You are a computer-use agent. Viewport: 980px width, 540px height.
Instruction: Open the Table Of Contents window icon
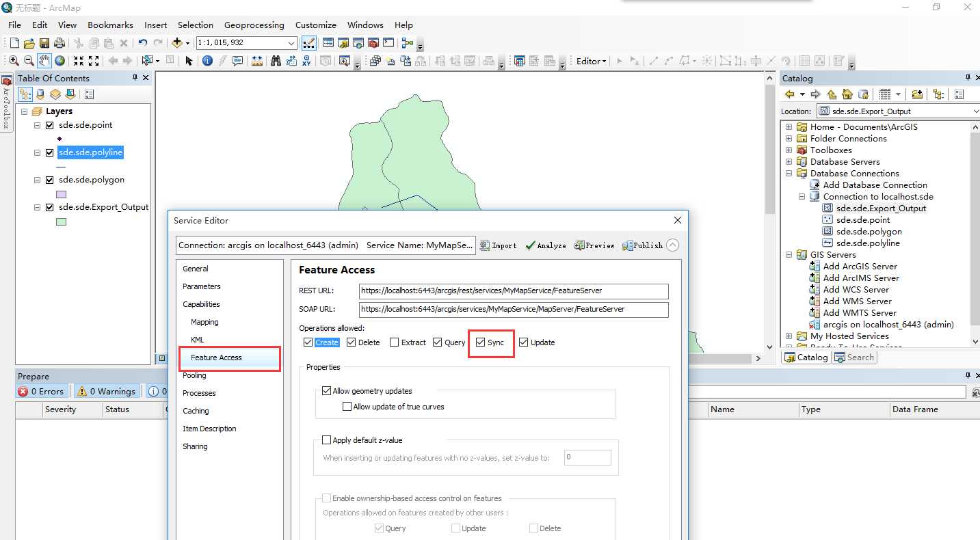pos(328,42)
